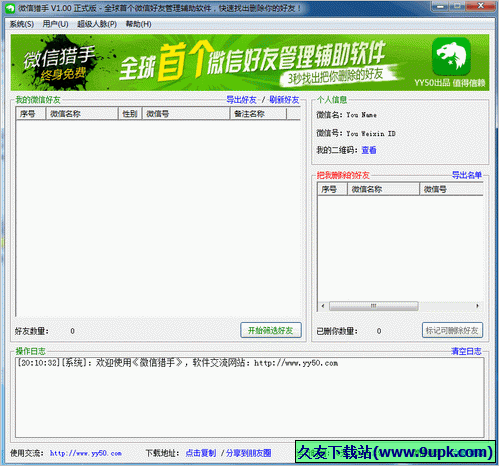This screenshot has height=466, width=499.
Task: Click the 'You Weixin ID' value
Action: tap(371, 134)
